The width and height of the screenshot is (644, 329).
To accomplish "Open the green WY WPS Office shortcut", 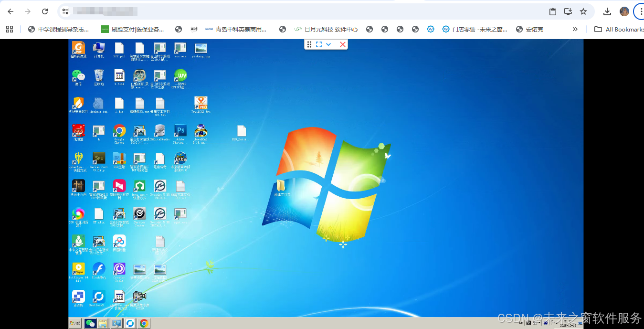I will (180, 79).
